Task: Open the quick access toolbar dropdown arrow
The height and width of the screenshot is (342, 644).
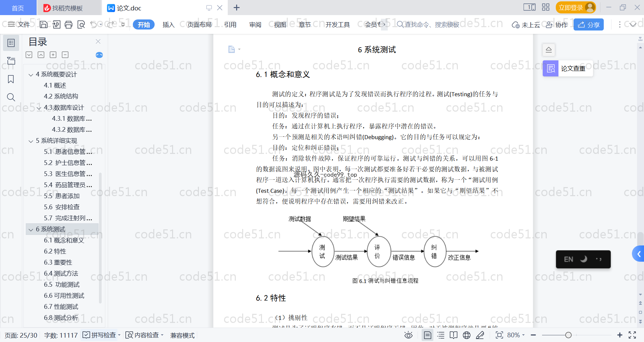Action: click(123, 24)
